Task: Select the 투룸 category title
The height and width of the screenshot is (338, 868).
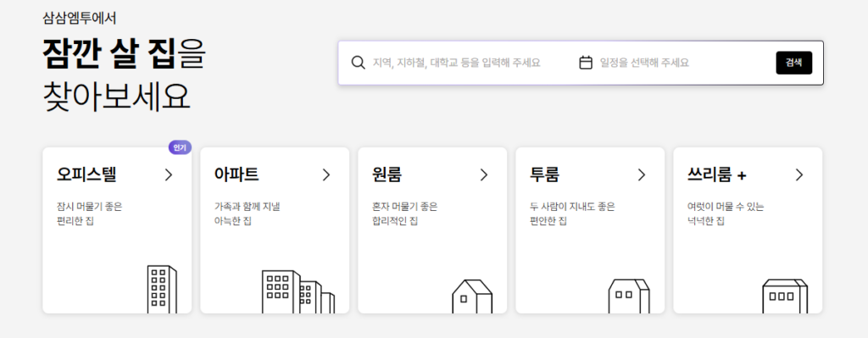Action: [545, 175]
